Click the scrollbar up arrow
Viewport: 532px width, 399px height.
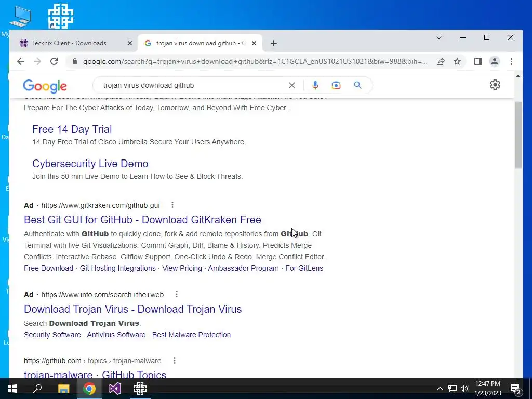point(518,76)
